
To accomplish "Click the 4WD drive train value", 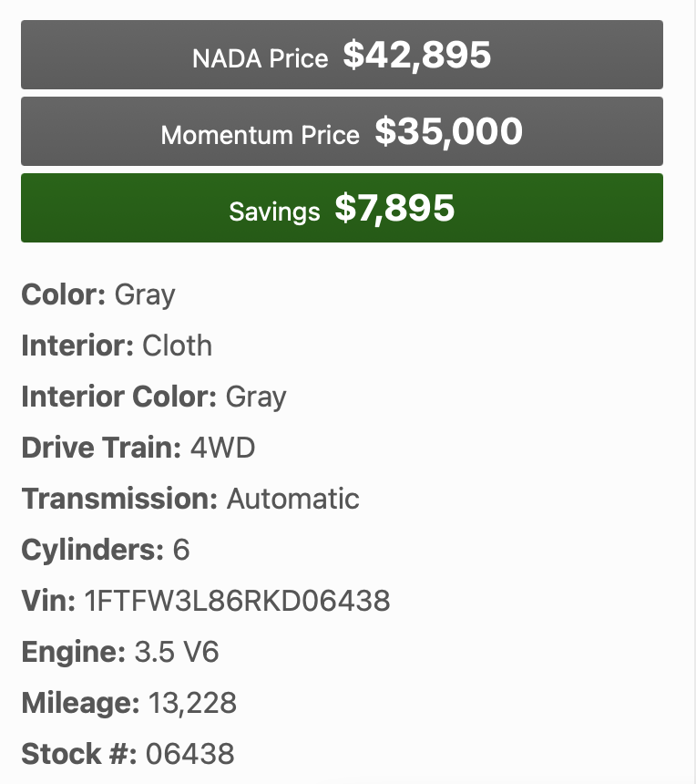I will point(222,448).
